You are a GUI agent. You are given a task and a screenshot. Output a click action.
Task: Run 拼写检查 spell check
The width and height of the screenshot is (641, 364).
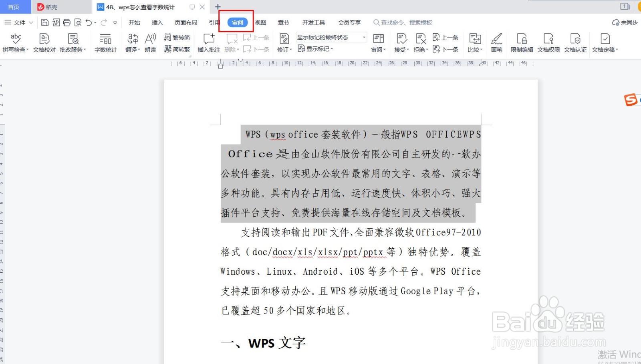click(x=16, y=42)
